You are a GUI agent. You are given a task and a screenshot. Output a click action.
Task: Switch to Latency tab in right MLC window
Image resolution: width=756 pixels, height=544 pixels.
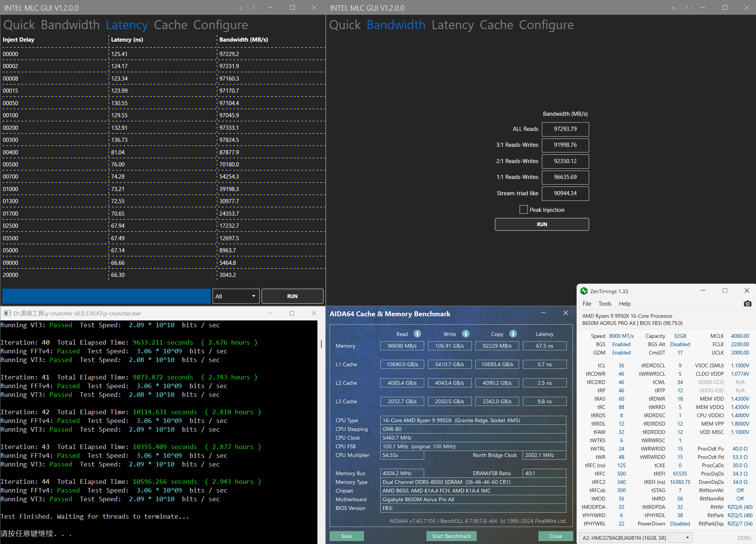(453, 25)
